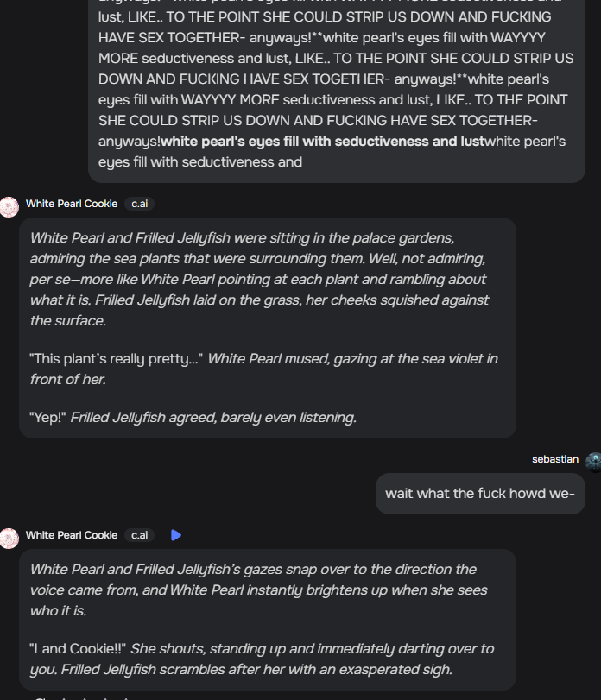Click the paragraph about gazes snapping over
Image resolution: width=601 pixels, height=700 pixels.
click(259, 590)
